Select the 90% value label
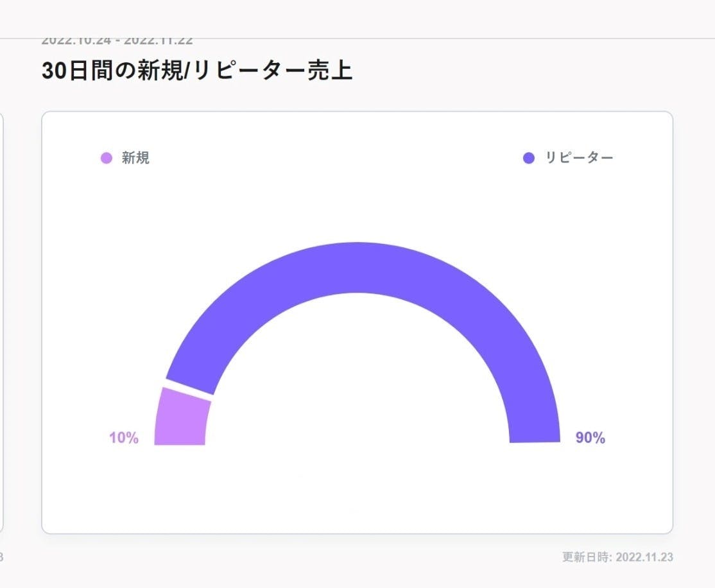715x588 pixels. (x=590, y=438)
